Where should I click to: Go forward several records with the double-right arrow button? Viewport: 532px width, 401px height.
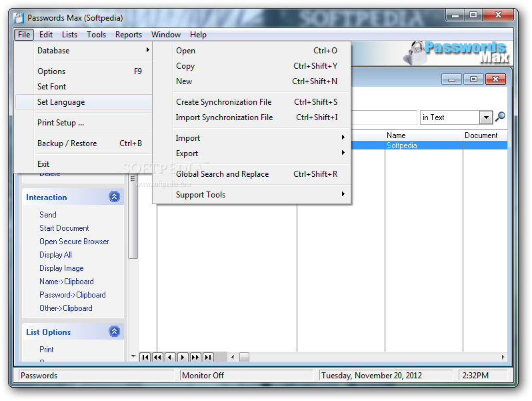point(195,357)
